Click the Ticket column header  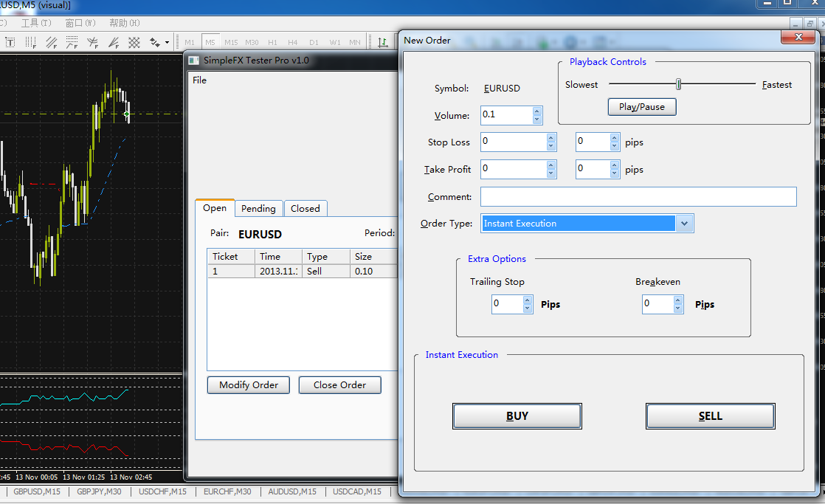click(x=231, y=256)
